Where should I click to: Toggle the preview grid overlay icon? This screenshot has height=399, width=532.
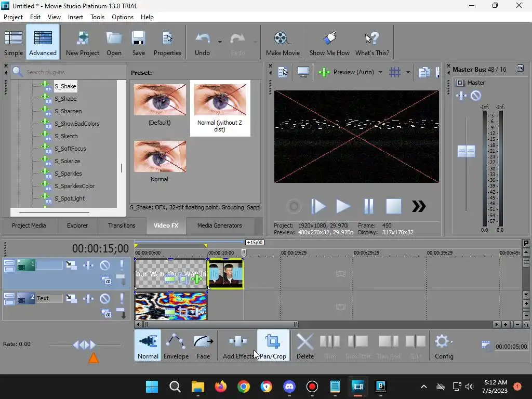395,72
